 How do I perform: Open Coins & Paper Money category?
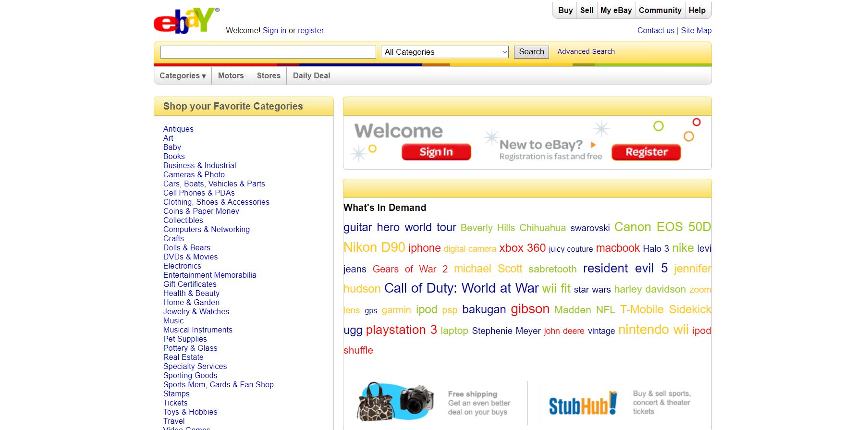click(x=201, y=211)
